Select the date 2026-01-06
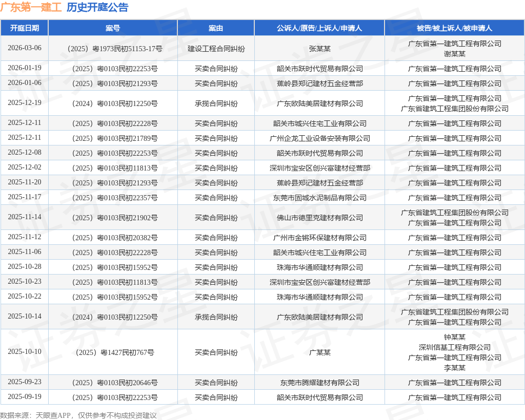Viewport: 525px width, 420px height. [x=25, y=82]
